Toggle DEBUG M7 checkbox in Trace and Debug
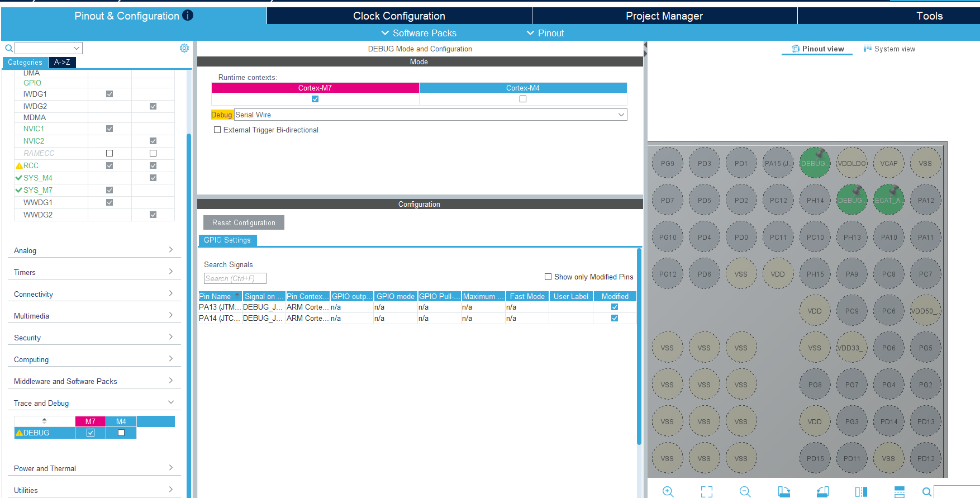 (x=91, y=433)
